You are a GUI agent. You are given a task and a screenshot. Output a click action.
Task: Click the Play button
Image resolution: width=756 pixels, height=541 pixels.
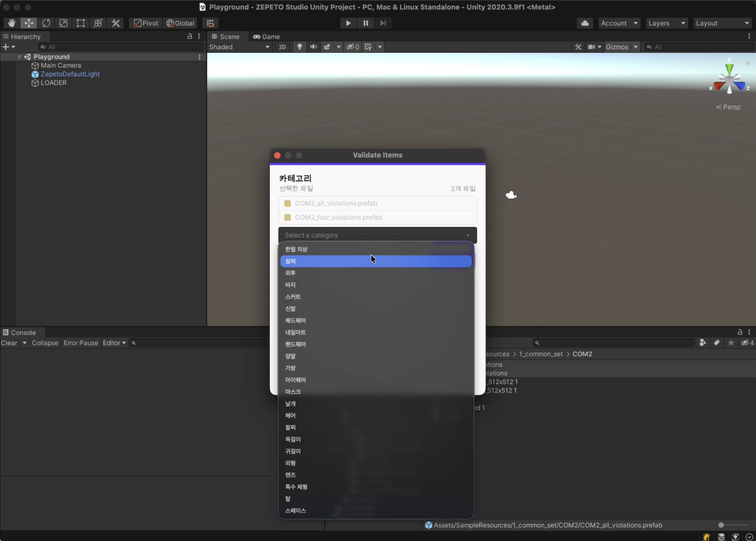348,23
